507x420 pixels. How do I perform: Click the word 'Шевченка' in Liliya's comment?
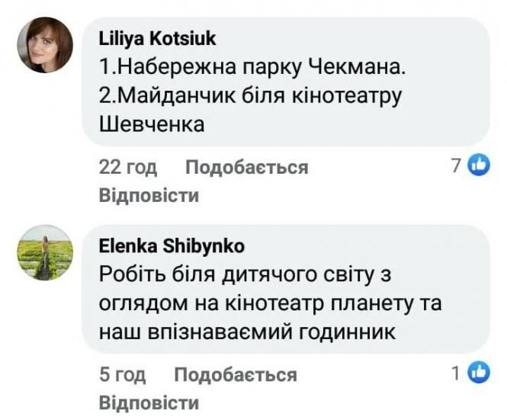[152, 123]
